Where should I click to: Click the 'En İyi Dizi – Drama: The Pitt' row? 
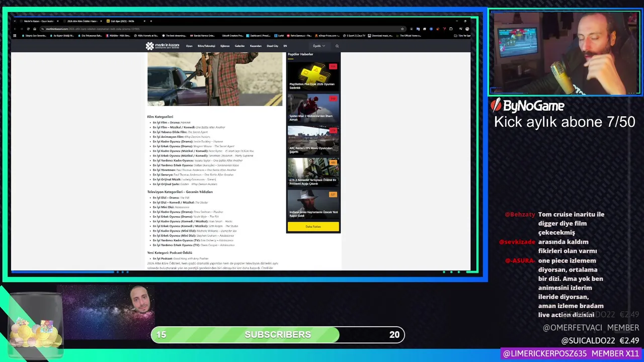coord(171,198)
